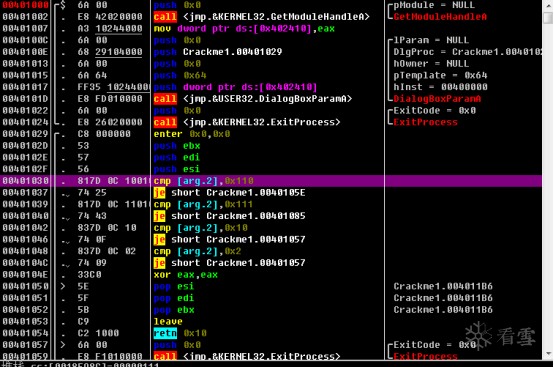
Task: Select the enter 0x0,0x0 instruction
Action: (192, 134)
